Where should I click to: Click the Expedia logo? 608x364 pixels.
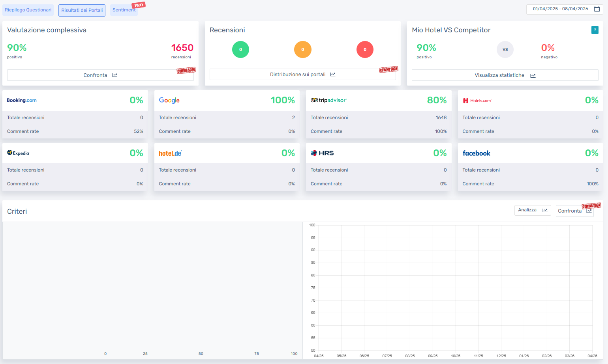coord(18,153)
